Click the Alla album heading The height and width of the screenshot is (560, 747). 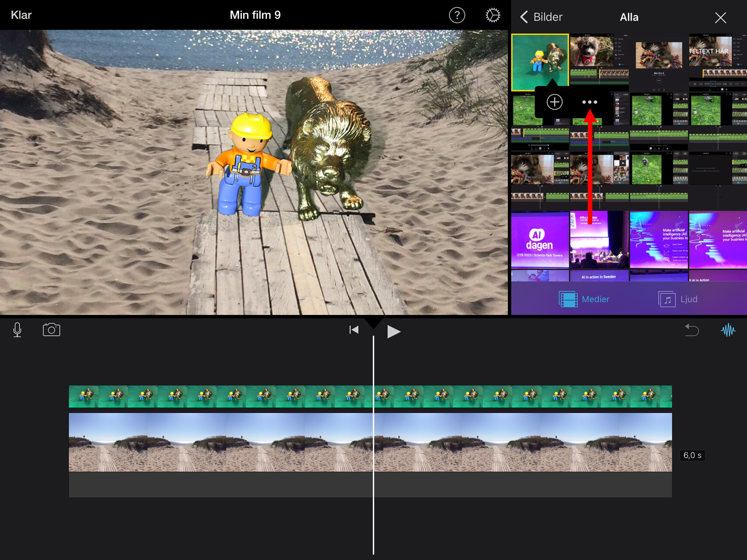click(x=629, y=17)
